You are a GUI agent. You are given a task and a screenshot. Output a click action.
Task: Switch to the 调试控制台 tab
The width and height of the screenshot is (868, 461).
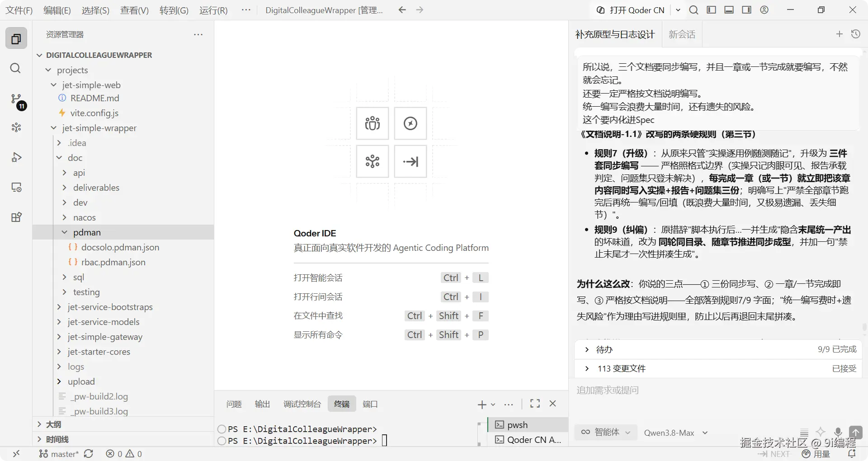(x=302, y=404)
